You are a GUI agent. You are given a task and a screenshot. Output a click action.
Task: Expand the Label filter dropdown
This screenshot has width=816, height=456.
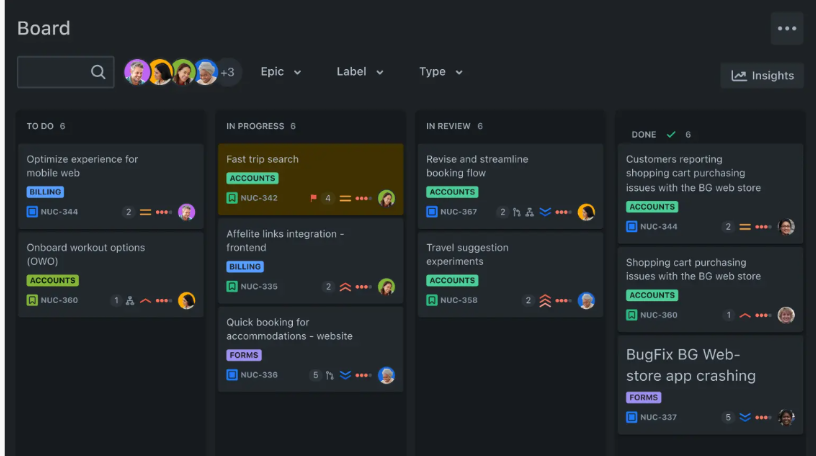tap(360, 72)
